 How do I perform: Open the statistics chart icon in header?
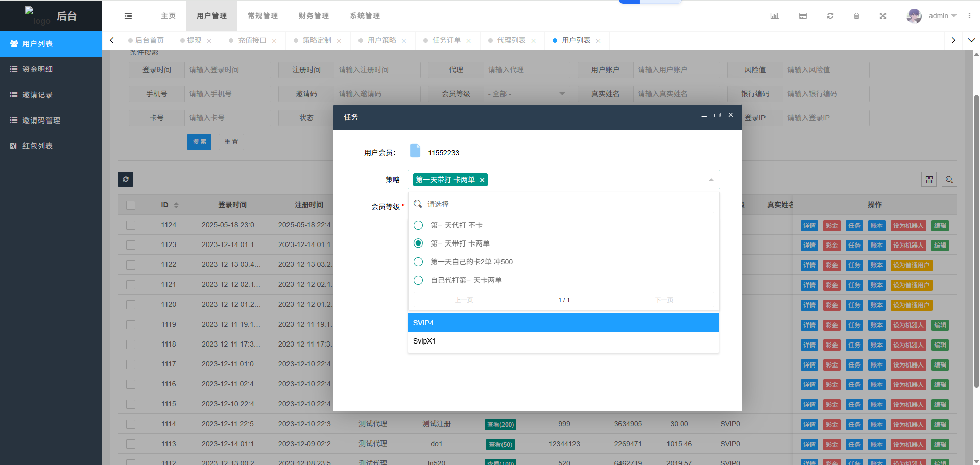(774, 16)
